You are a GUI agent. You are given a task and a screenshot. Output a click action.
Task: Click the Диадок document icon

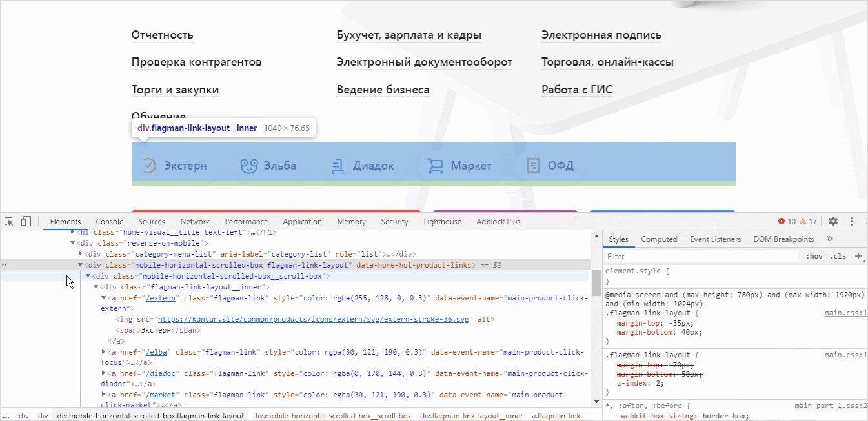(338, 166)
